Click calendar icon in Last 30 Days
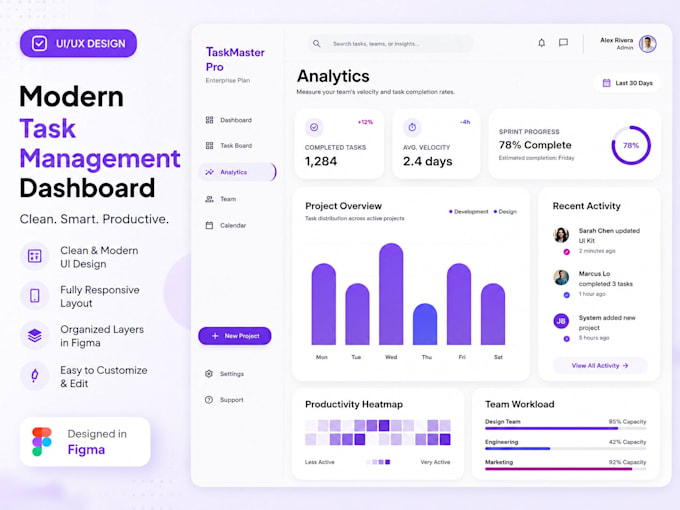Screen dimensions: 680x510 (x=607, y=83)
